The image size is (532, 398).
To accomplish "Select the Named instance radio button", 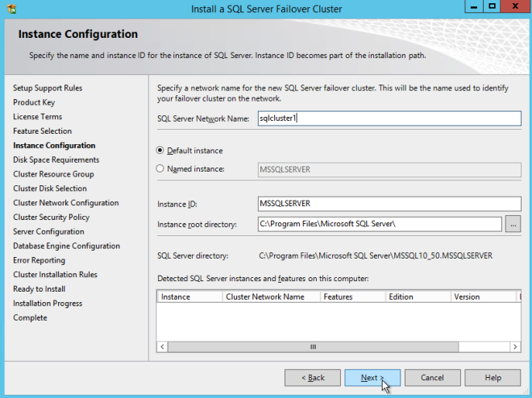I will (160, 168).
